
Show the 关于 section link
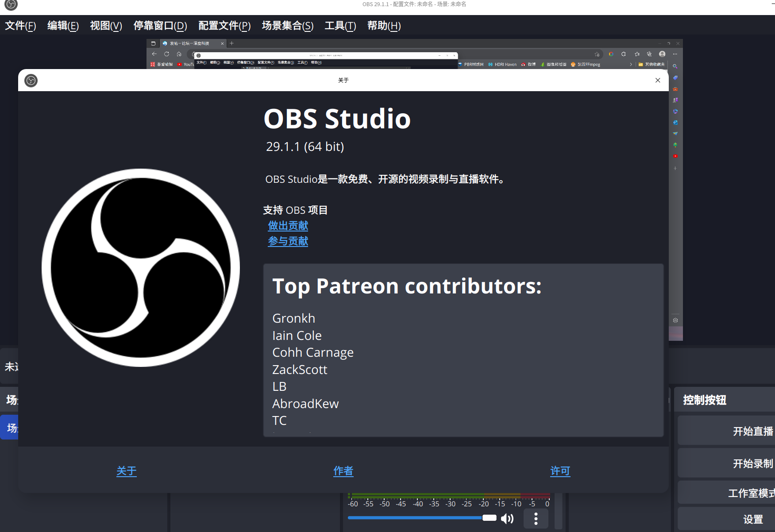pyautogui.click(x=127, y=471)
